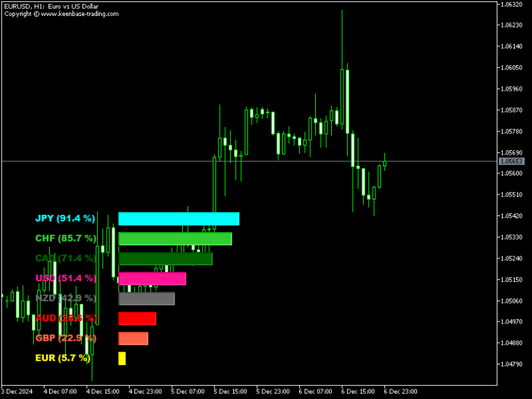Select the "USD (51.4 %)" label
The image size is (532, 399).
(x=66, y=278)
